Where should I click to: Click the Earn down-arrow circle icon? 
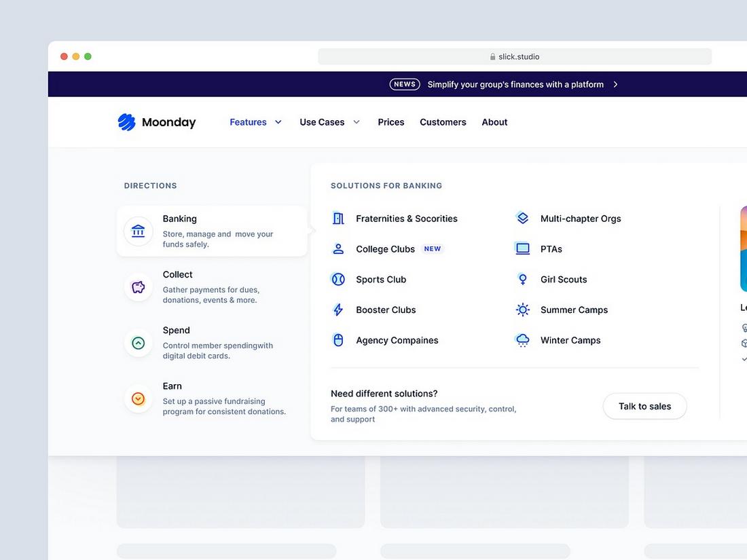(x=139, y=398)
